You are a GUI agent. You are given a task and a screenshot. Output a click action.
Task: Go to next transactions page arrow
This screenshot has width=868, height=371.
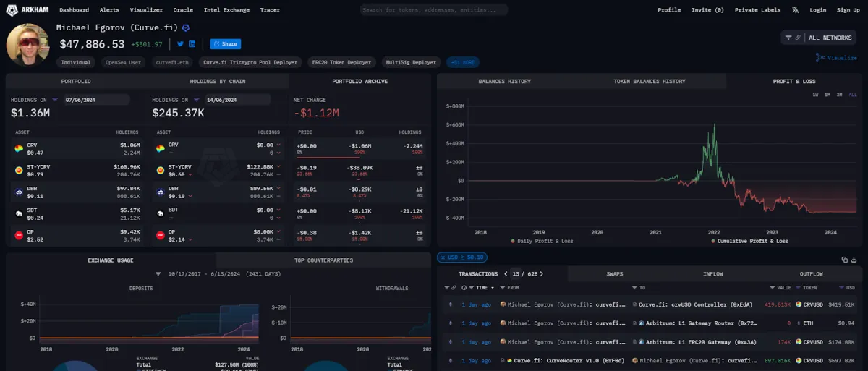541,274
